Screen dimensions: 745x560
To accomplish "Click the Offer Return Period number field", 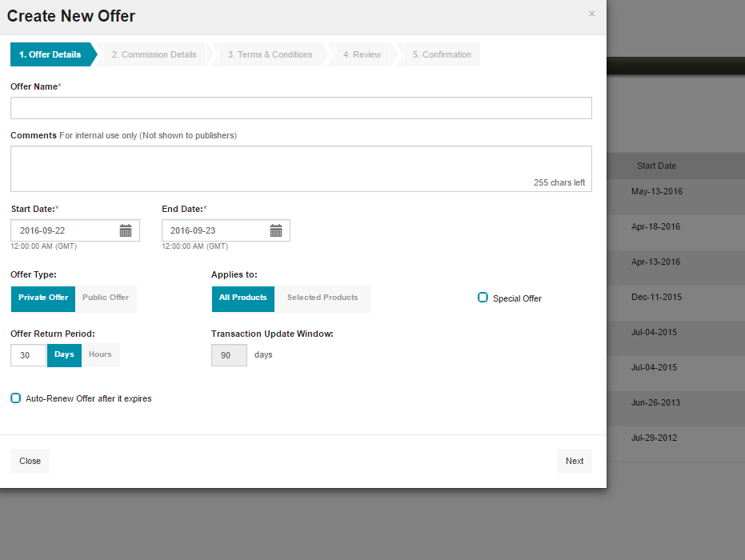I will point(29,355).
